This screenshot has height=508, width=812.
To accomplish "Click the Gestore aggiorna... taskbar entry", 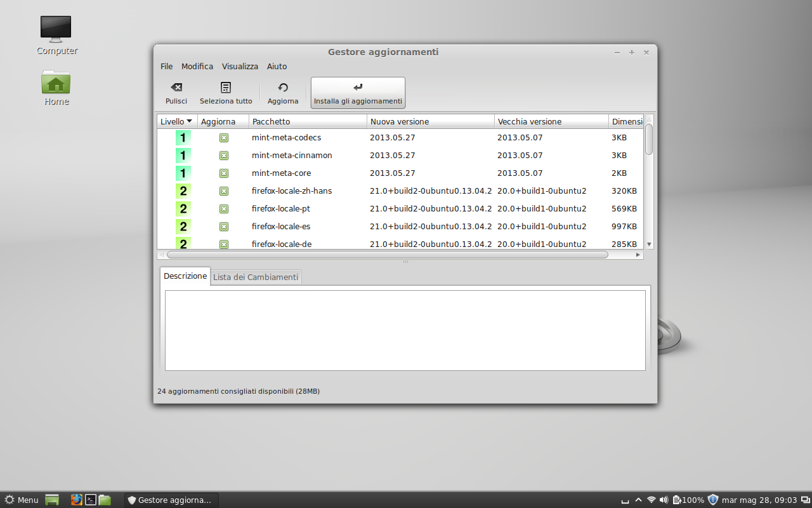I will (x=171, y=500).
